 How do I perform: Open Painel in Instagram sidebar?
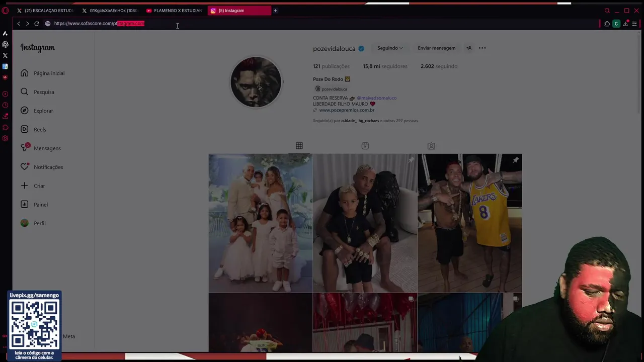34,205
